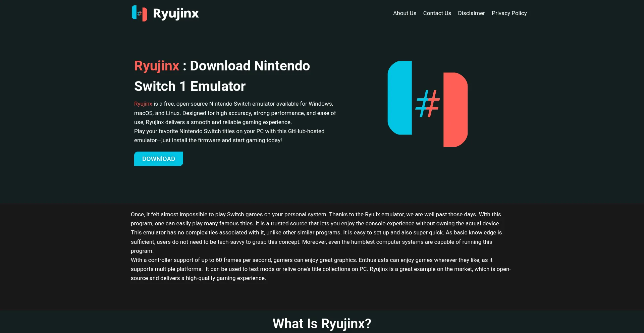644x333 pixels.
Task: Open the Disclaimer menu link
Action: pyautogui.click(x=471, y=13)
